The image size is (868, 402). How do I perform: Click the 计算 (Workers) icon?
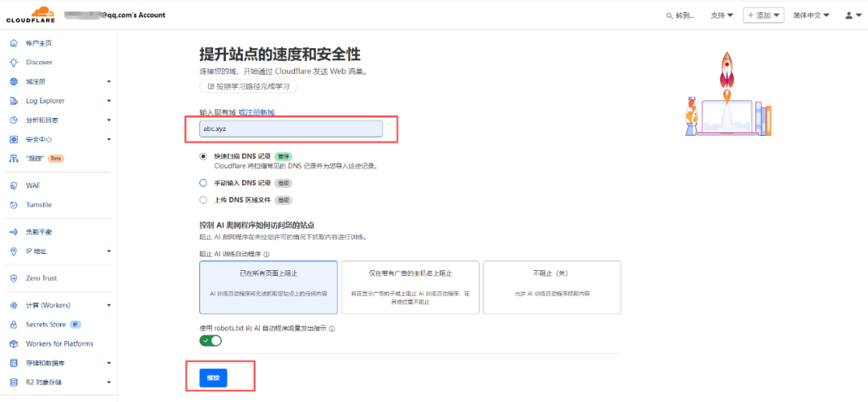(x=14, y=305)
